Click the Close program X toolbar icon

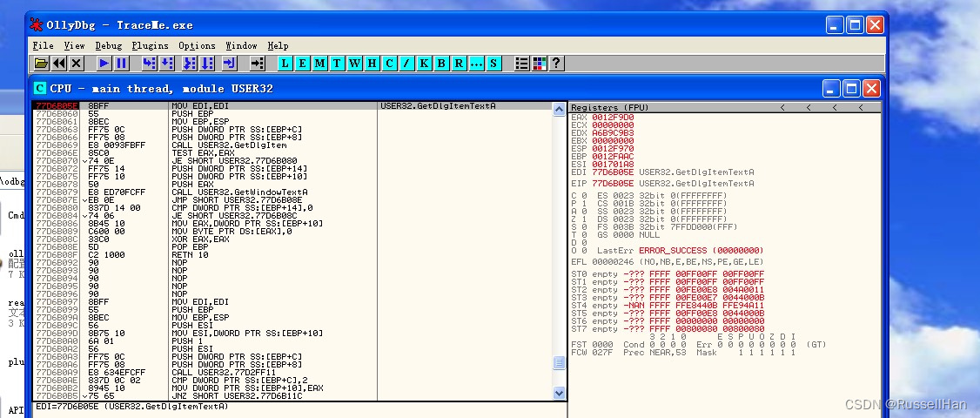pos(77,64)
